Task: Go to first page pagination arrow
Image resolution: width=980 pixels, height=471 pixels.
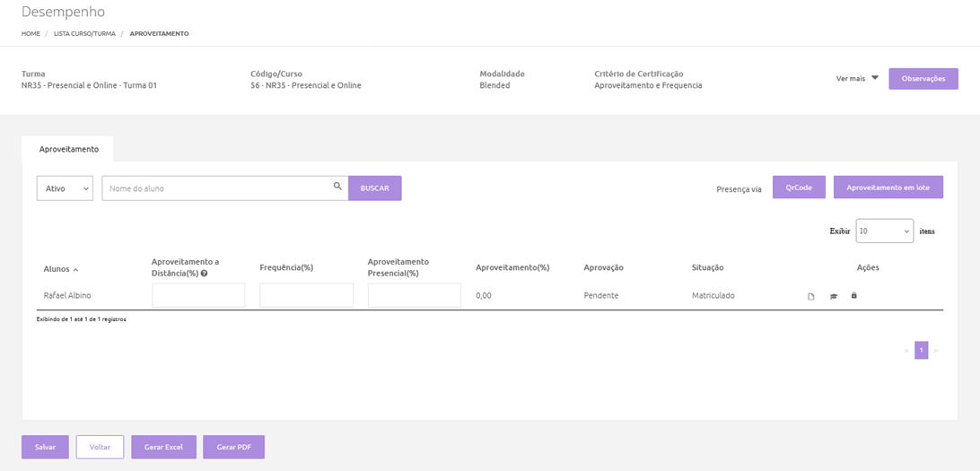Action: tap(906, 351)
